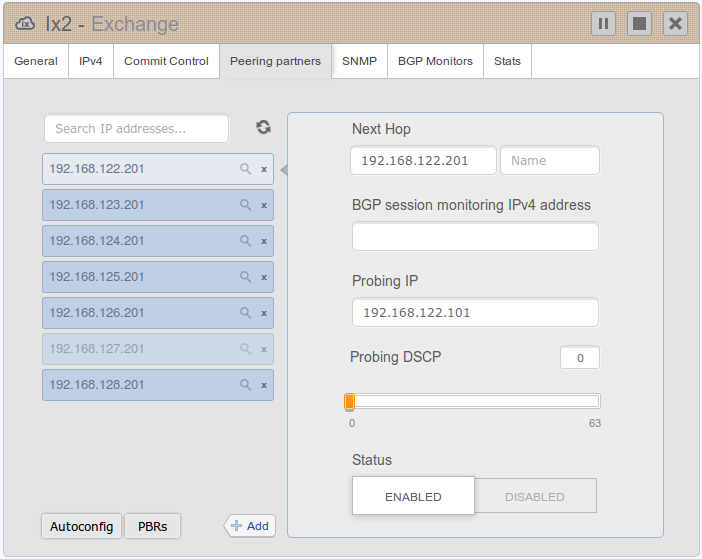Click the Ix cloud icon in title bar
Viewport: 702px width, 559px height.
click(25, 23)
